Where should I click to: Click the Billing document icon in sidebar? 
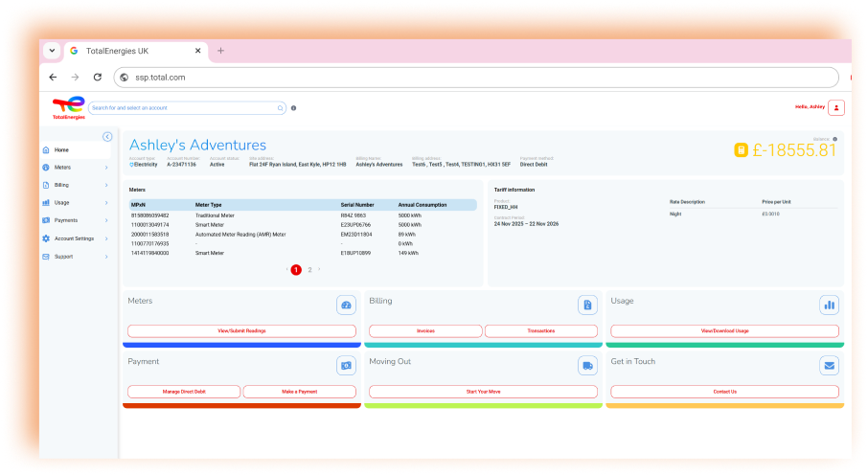pos(46,185)
